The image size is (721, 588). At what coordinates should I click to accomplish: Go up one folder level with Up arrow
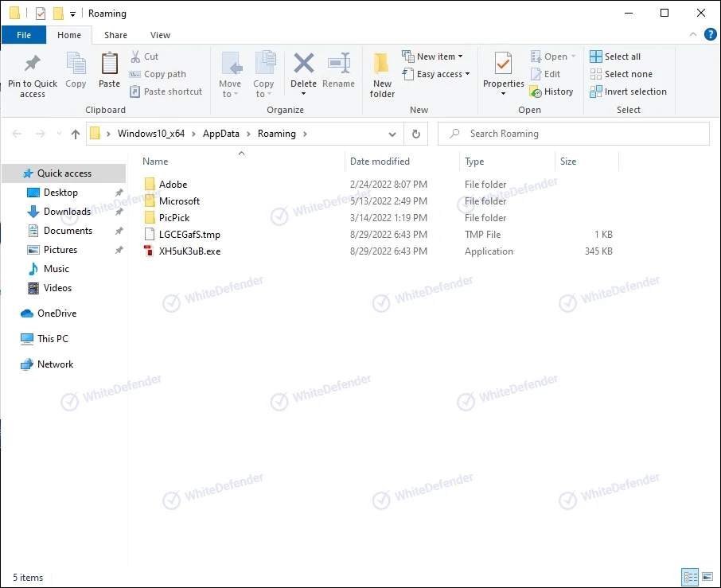click(x=76, y=134)
